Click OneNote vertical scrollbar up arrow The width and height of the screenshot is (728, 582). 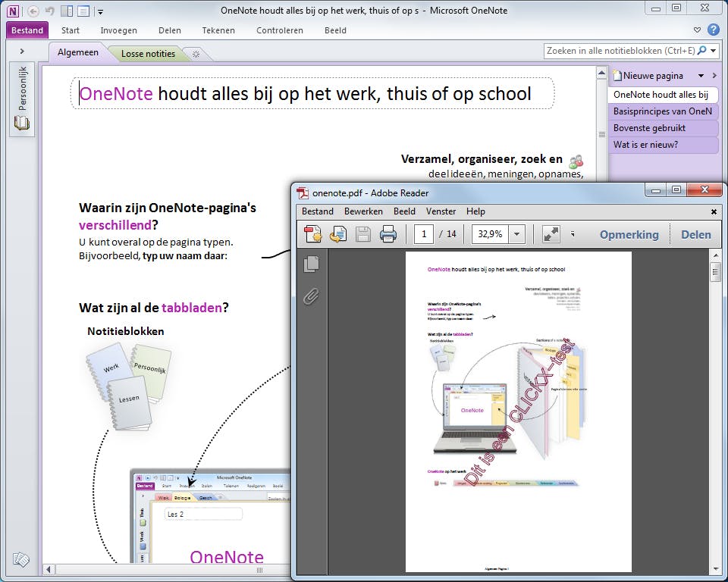tap(601, 74)
